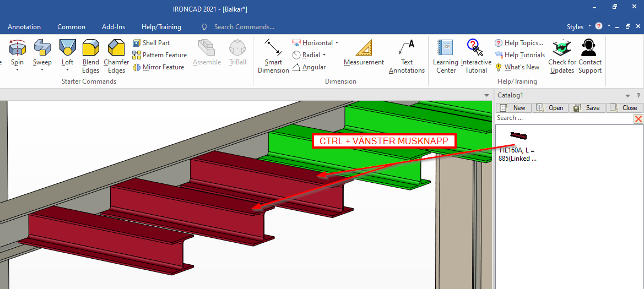The height and width of the screenshot is (289, 644).
Task: Switch to the Help/Training ribbon tab
Action: pyautogui.click(x=161, y=27)
